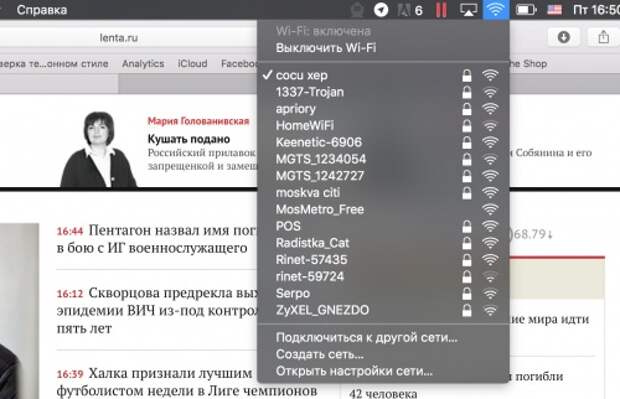Connect to the rinet-59724 network
Image resolution: width=620 pixels, height=399 pixels.
click(383, 276)
